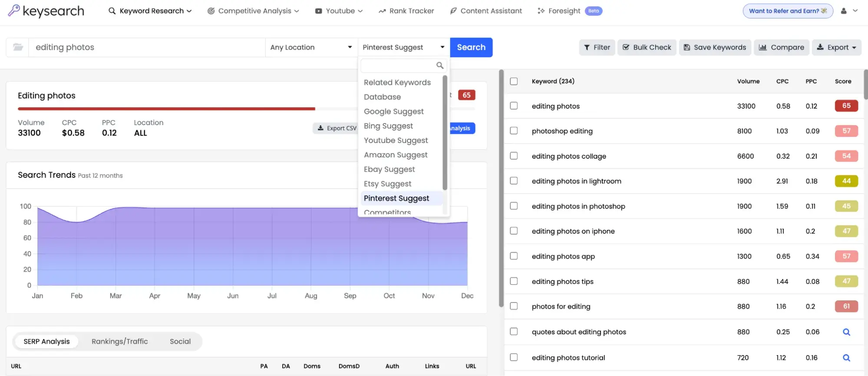The width and height of the screenshot is (868, 376).
Task: Open the Keyword Research menu
Action: click(150, 11)
